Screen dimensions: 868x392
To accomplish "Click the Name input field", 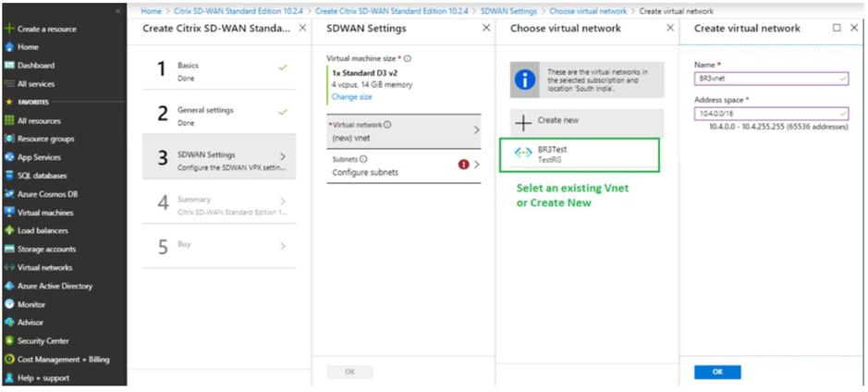I will click(771, 80).
